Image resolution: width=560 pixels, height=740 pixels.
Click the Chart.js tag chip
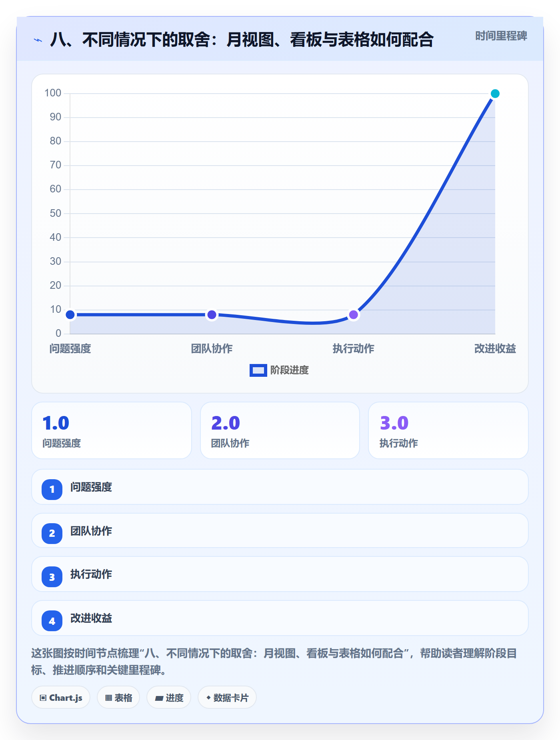click(x=61, y=698)
